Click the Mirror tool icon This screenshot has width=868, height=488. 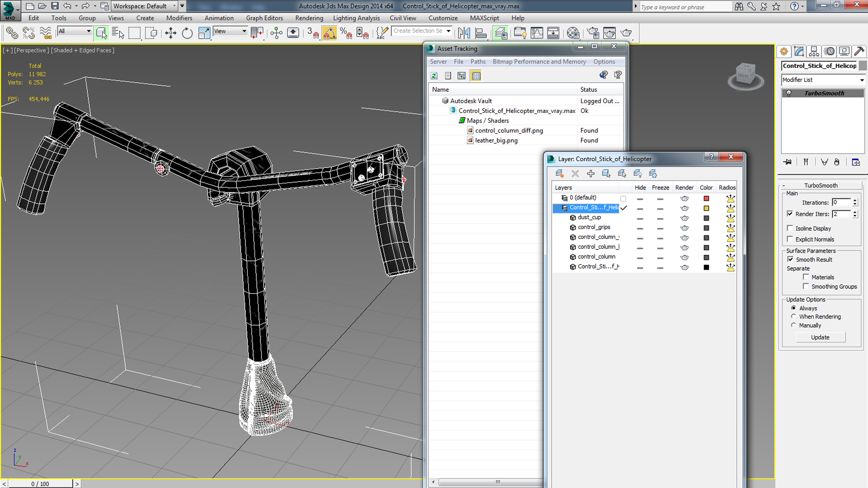(x=464, y=33)
